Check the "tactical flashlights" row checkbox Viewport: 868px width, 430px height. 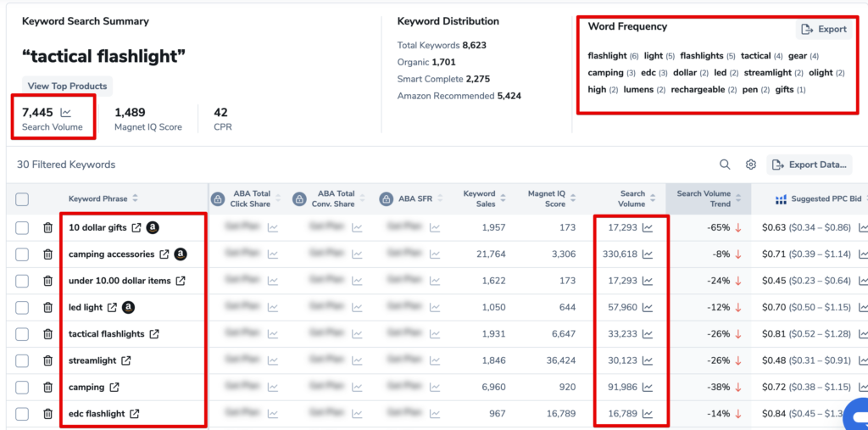tap(22, 334)
